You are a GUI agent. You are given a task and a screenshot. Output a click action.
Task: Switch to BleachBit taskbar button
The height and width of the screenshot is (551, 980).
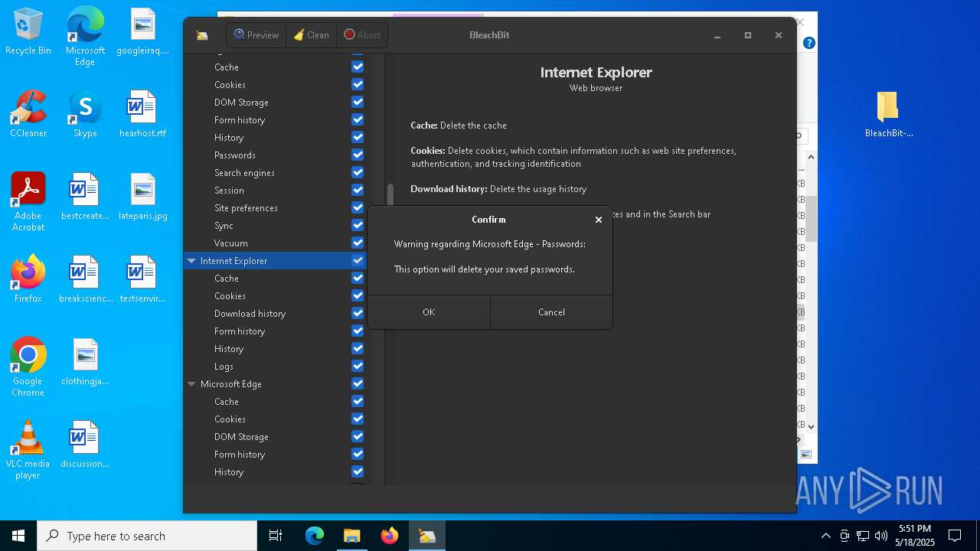[427, 536]
